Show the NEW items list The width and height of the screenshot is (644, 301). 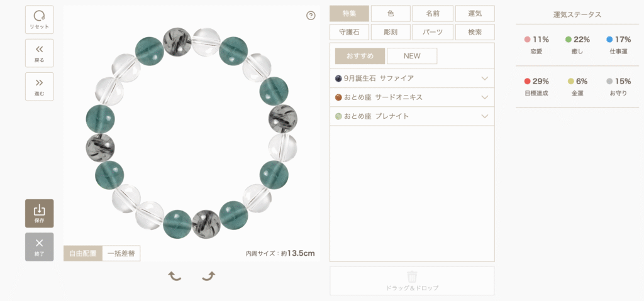pyautogui.click(x=412, y=57)
